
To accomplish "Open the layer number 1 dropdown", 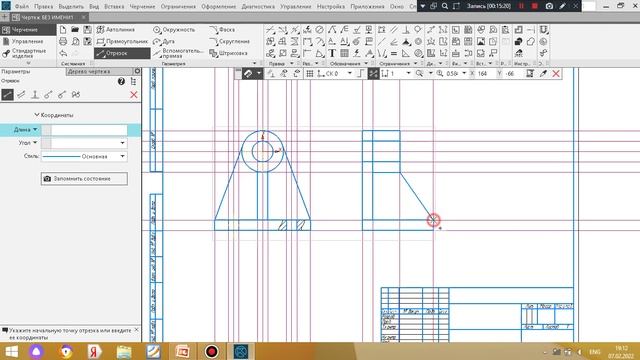I will pyautogui.click(x=408, y=73).
